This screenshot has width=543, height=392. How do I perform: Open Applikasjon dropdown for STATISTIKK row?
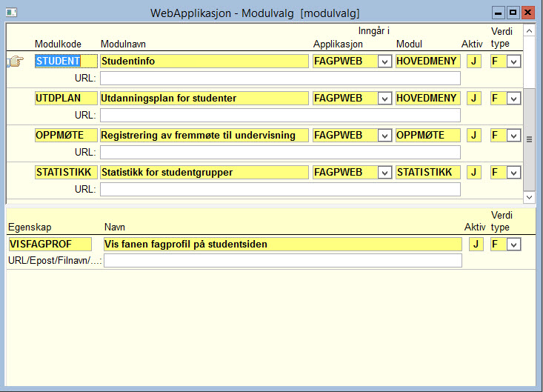tap(384, 173)
